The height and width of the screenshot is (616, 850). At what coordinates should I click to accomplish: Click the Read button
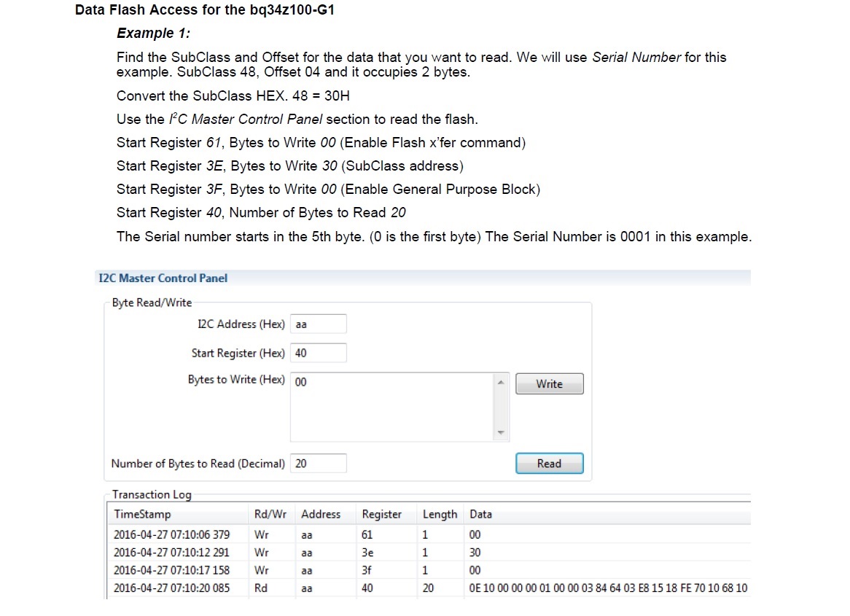tap(549, 464)
